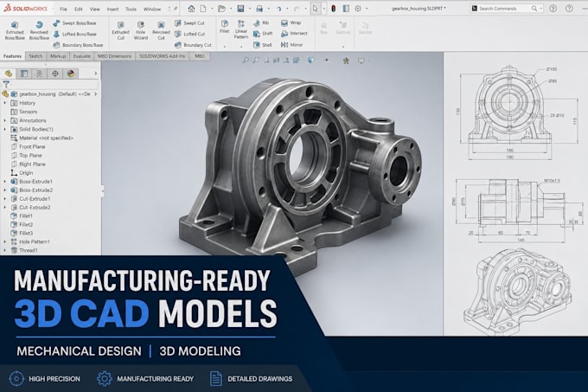Open the ConfigurationManager tab
588x392 pixels.
click(40, 74)
